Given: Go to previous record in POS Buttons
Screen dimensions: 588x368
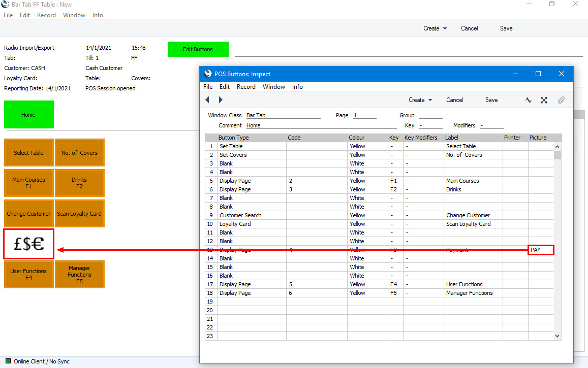Looking at the screenshot, I should [x=207, y=99].
